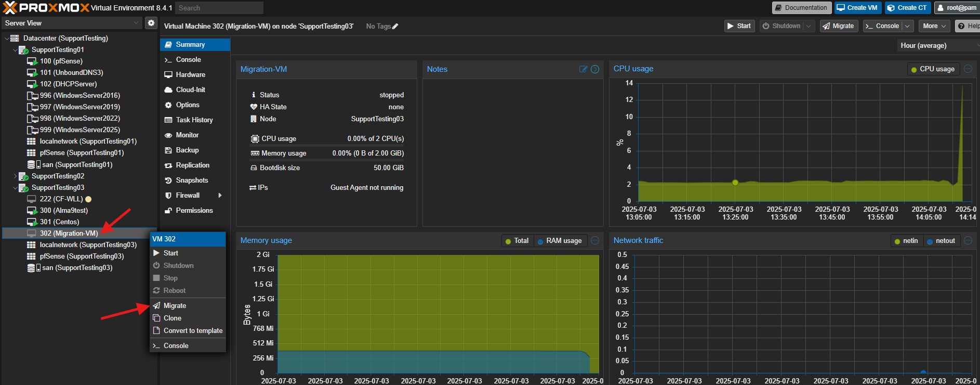Toggle the RAM usage legend series
Image resolution: width=980 pixels, height=385 pixels.
click(x=560, y=241)
